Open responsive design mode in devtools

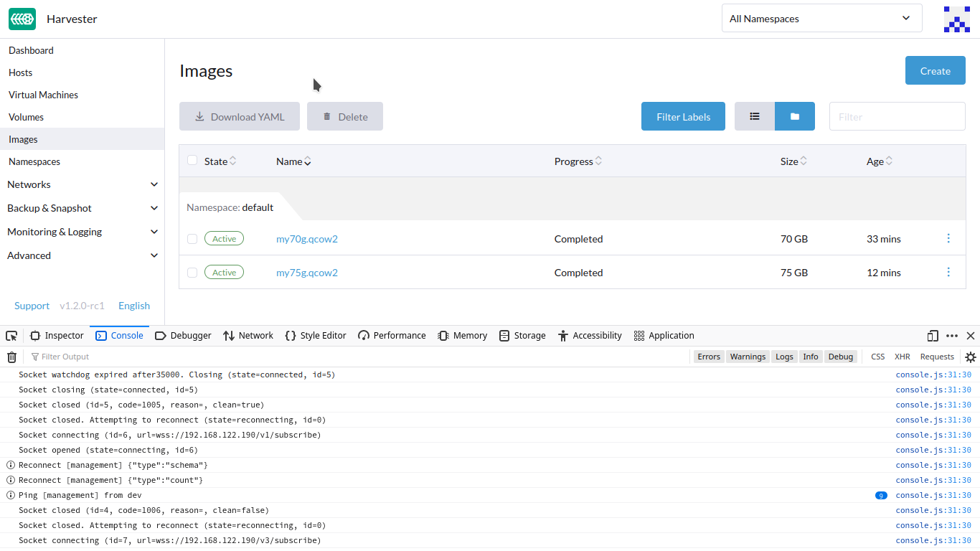coord(932,335)
